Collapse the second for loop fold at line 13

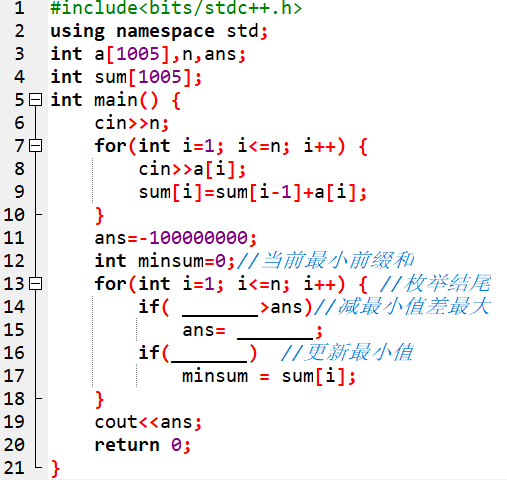[x=35, y=284]
